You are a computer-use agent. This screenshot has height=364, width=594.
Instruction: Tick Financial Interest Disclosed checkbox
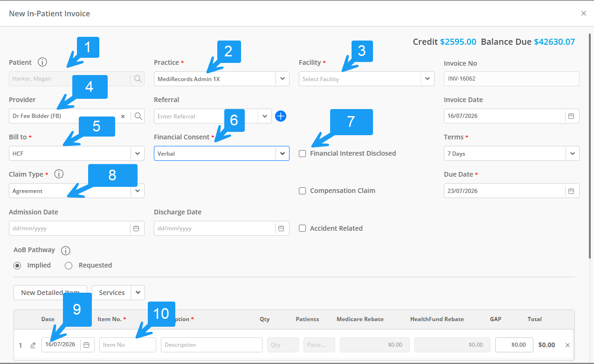[x=303, y=153]
